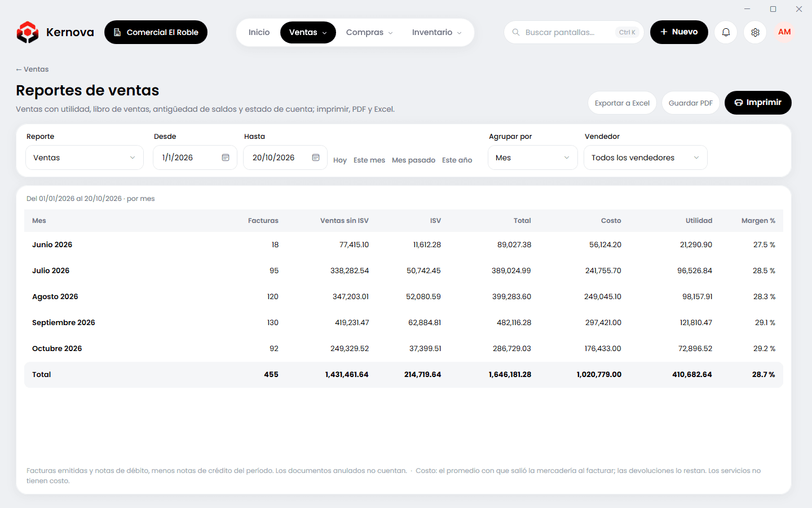This screenshot has width=812, height=508.
Task: Click the Hasta date field
Action: point(285,157)
